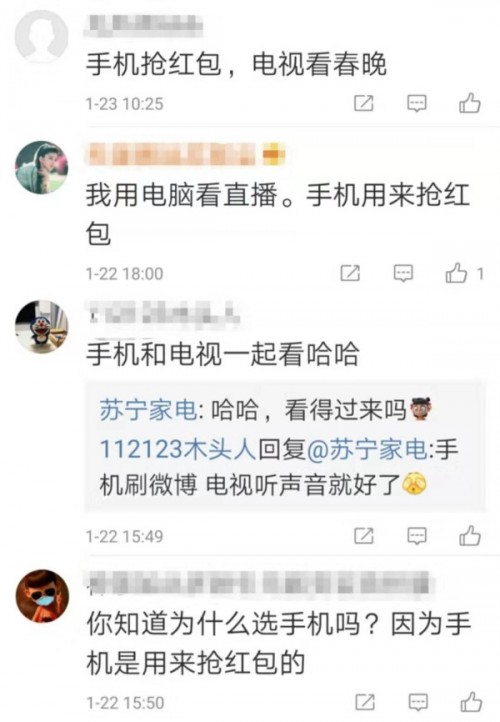
Task: Open 112123木头人 user profile link
Action: [x=178, y=448]
